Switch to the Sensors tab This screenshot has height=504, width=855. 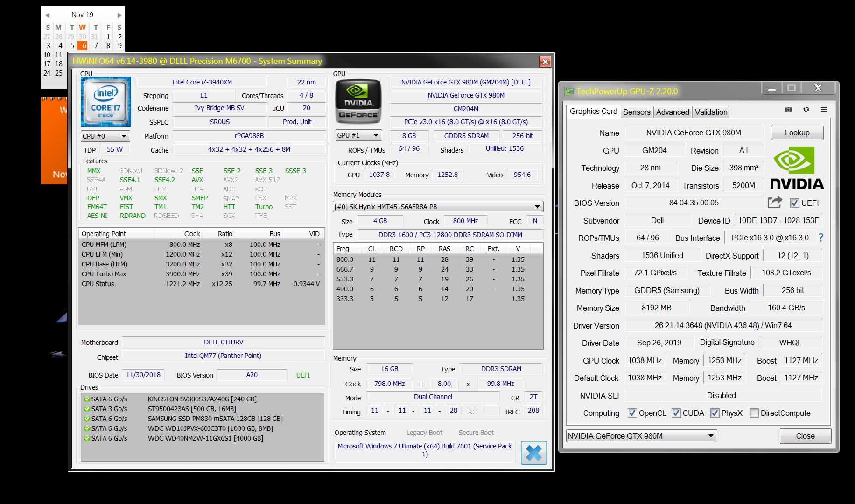(637, 112)
